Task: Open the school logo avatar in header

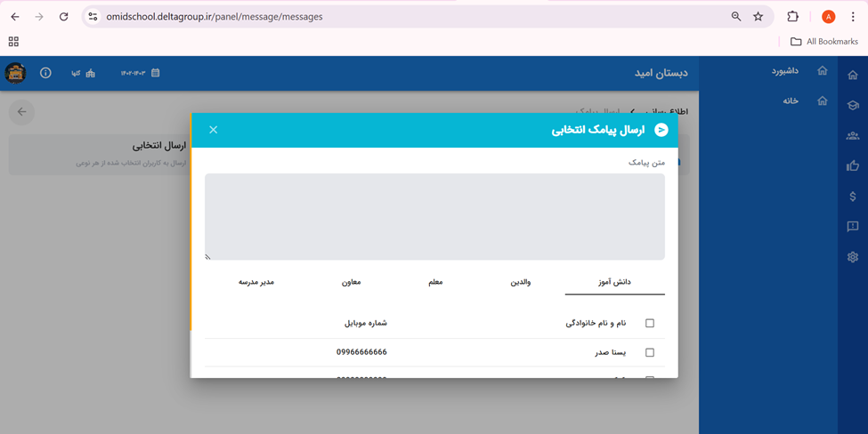Action: point(15,73)
